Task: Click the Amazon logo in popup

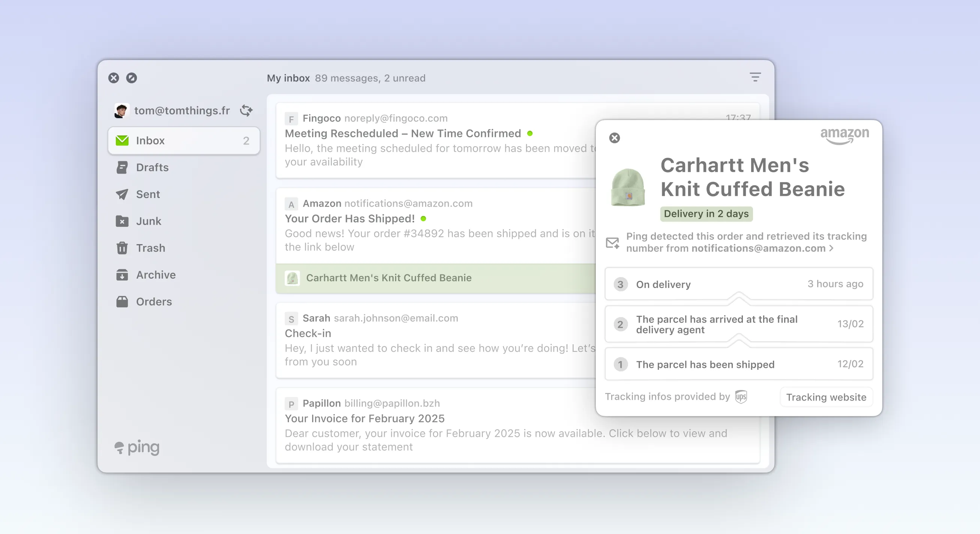Action: pos(844,136)
